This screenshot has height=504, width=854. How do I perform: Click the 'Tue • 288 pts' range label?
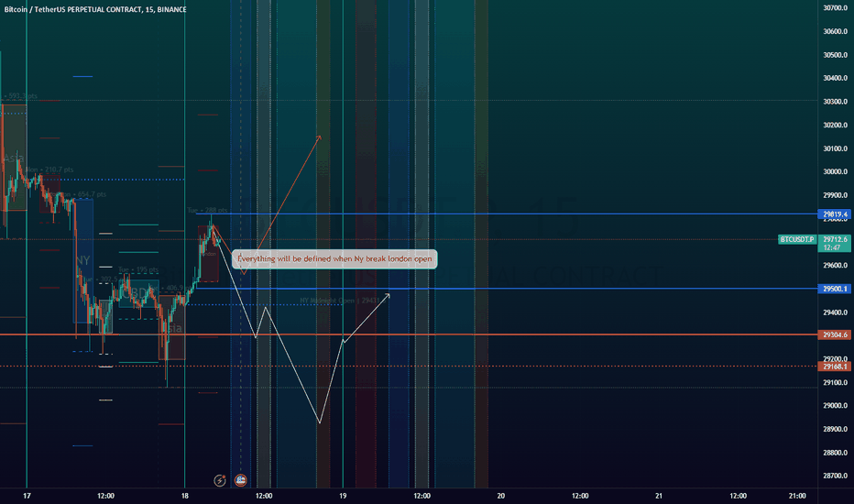[x=207, y=211]
